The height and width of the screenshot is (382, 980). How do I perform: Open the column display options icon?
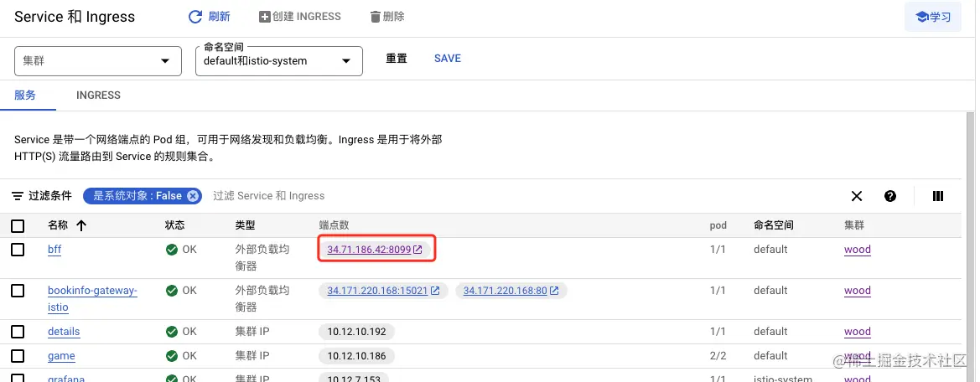click(x=938, y=196)
